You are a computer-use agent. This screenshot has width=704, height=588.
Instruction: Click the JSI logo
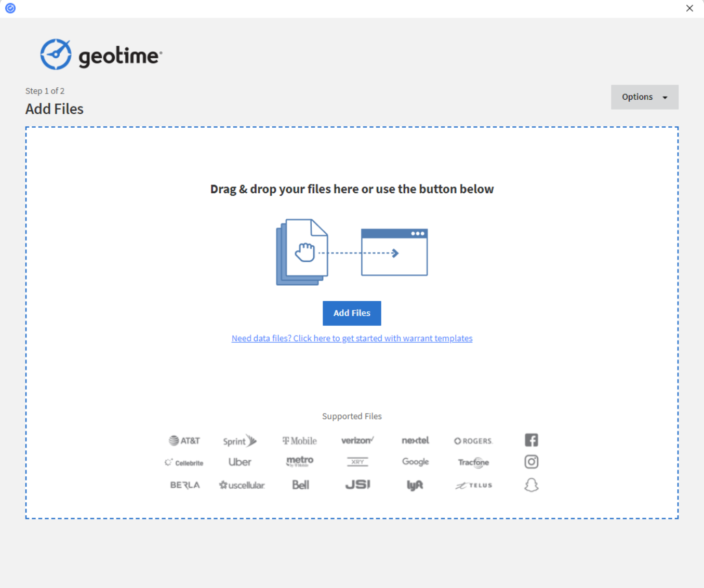pos(357,485)
